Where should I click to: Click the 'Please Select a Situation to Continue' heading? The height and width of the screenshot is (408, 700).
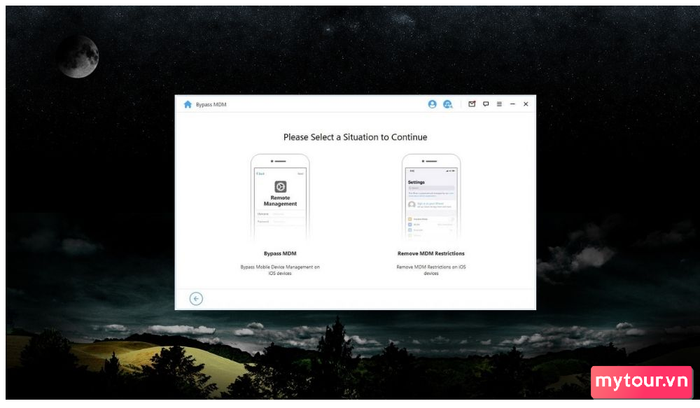tap(355, 137)
